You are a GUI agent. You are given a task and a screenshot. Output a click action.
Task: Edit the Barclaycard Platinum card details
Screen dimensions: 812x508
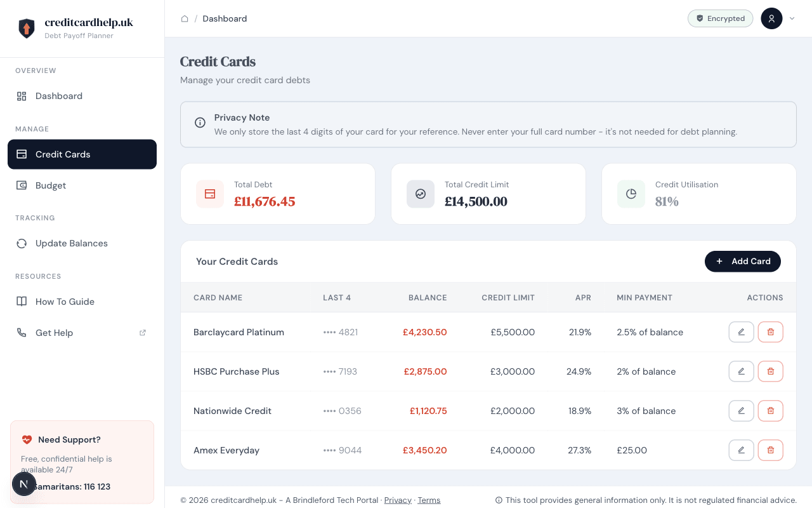[x=741, y=331]
